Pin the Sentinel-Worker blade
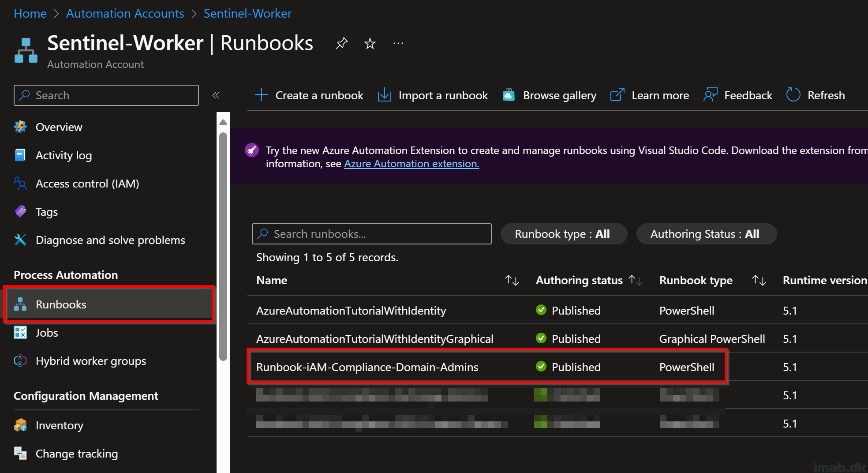The width and height of the screenshot is (868, 473). (x=341, y=43)
